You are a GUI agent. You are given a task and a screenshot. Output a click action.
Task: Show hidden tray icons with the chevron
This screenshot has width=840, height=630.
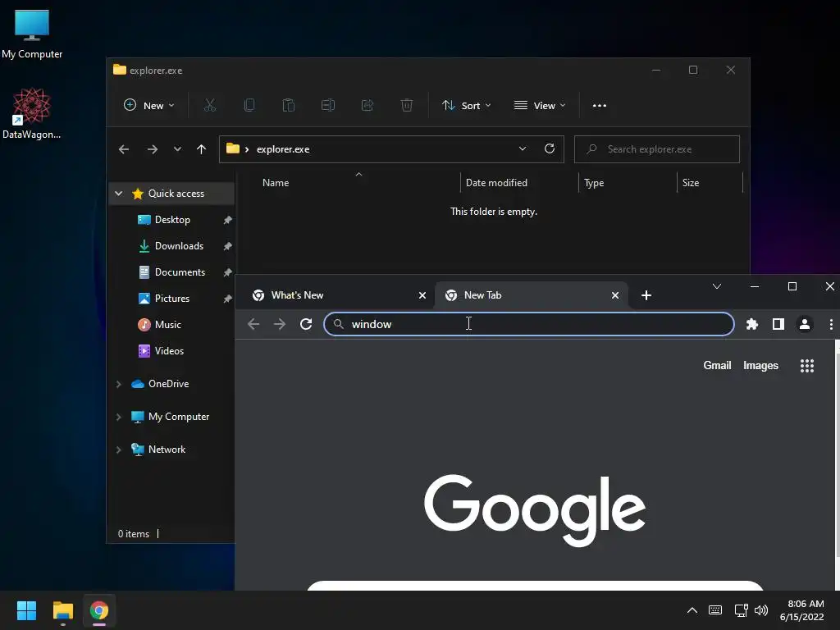click(692, 610)
